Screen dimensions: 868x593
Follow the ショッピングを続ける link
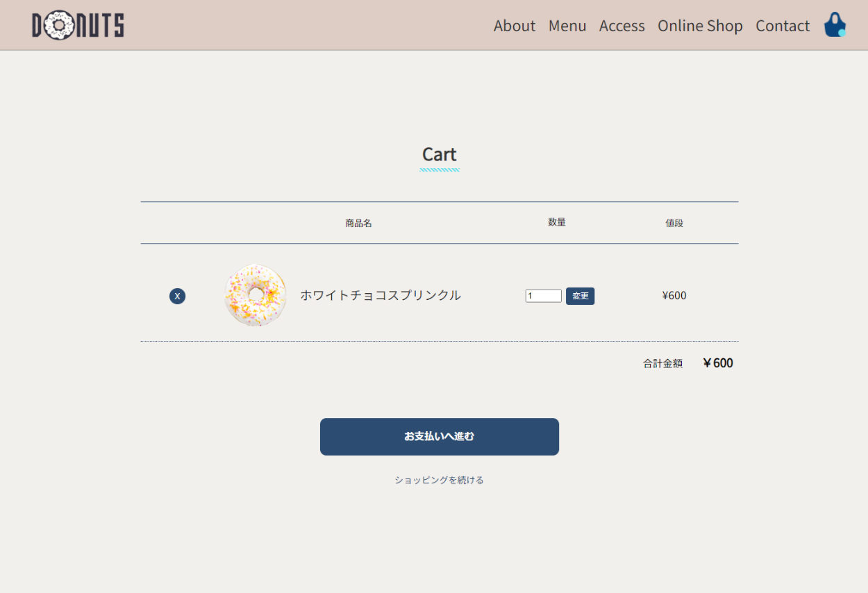coord(439,480)
